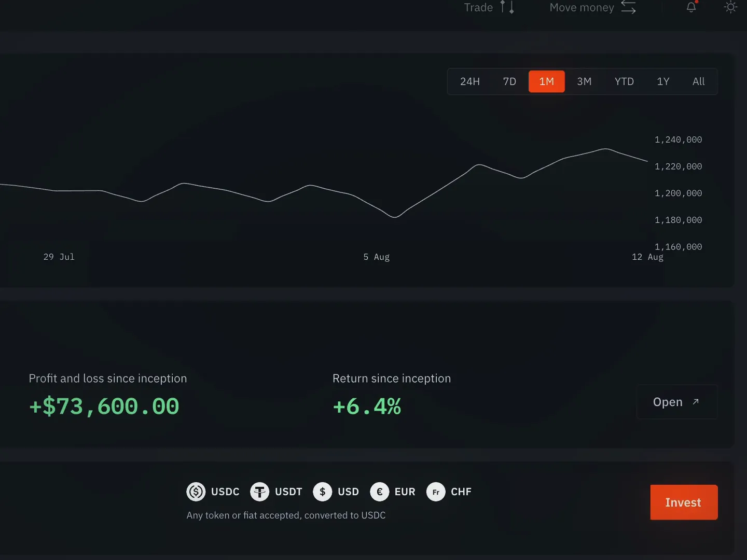Open the notifications bell
The width and height of the screenshot is (747, 560).
click(691, 7)
